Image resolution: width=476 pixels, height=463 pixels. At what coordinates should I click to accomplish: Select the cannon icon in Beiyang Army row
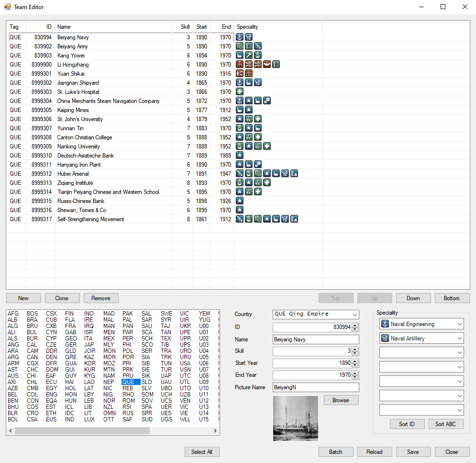[x=258, y=46]
